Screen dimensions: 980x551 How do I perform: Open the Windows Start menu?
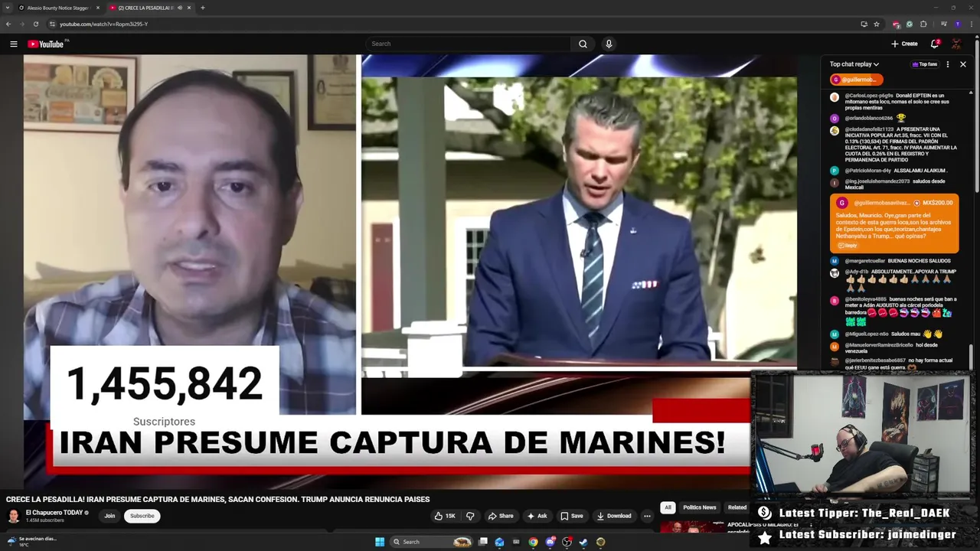pos(379,542)
